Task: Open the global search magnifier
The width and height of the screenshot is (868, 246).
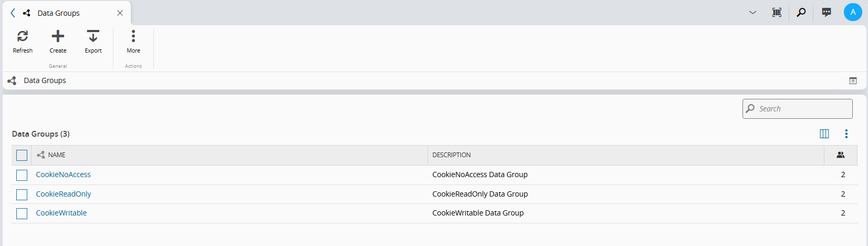Action: (x=801, y=12)
